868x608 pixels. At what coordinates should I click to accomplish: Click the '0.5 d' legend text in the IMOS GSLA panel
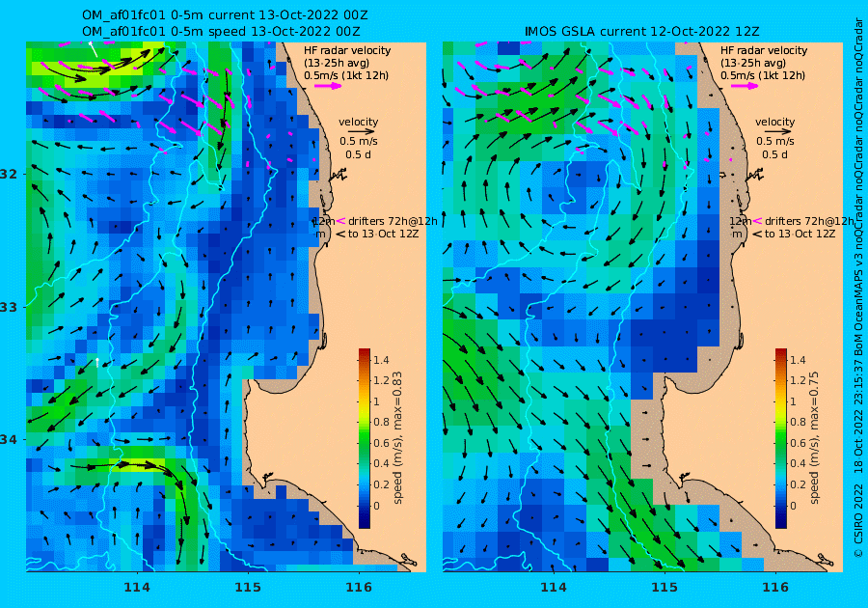[774, 154]
